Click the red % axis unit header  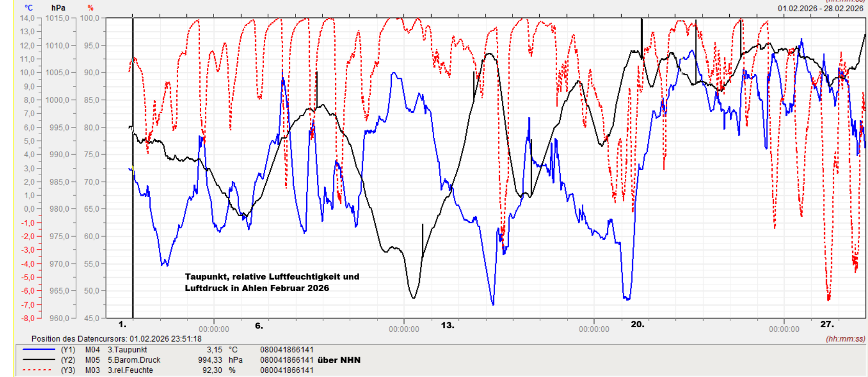pyautogui.click(x=91, y=8)
